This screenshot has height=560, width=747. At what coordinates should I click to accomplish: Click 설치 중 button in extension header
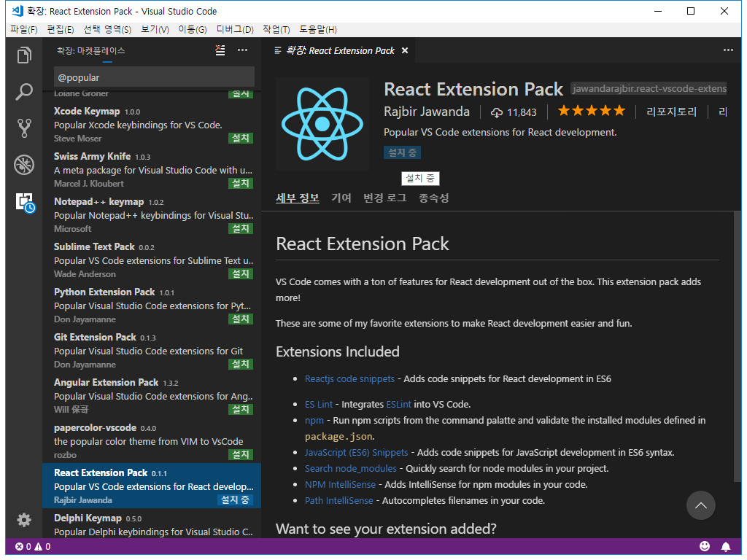402,152
